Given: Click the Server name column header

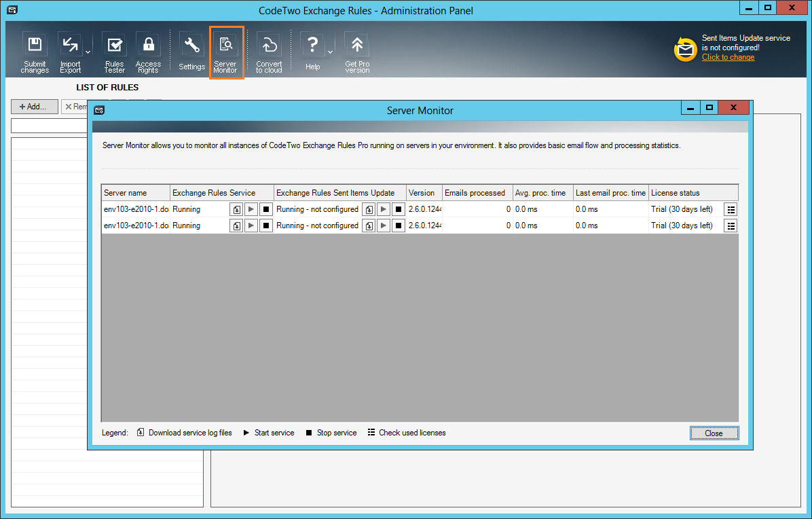Looking at the screenshot, I should pos(136,193).
